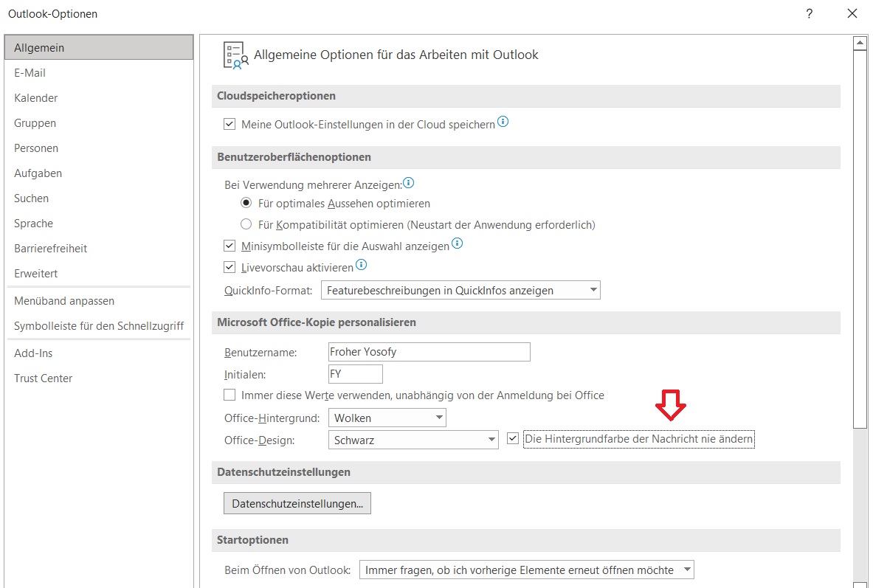This screenshot has height=588, width=873.
Task: Click the info icon beside Minisymbolleiste option
Action: click(457, 243)
